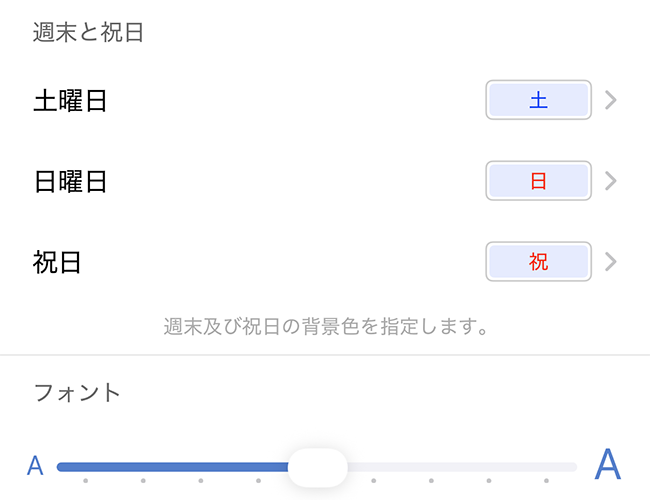
Task: Click the フォント section header
Action: click(x=77, y=391)
